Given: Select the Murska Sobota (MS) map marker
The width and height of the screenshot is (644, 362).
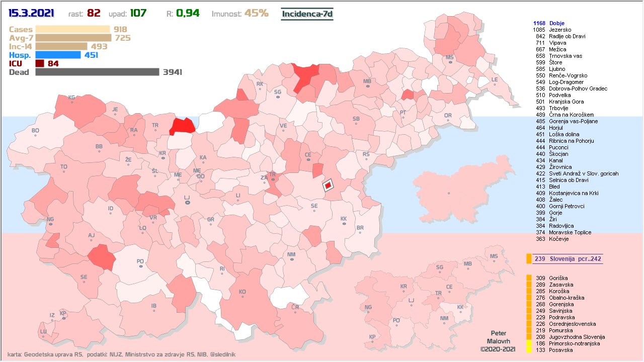Looking at the screenshot, I should pyautogui.click(x=450, y=62).
